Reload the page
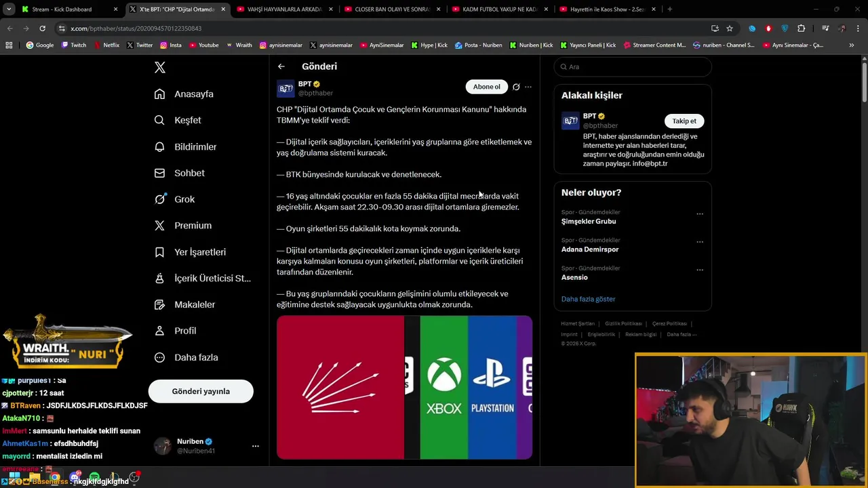The width and height of the screenshot is (868, 488). coord(42,28)
